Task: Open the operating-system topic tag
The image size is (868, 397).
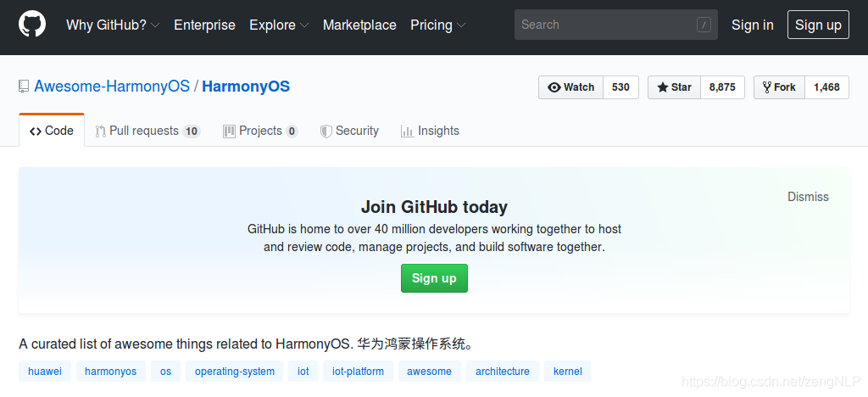Action: coord(235,372)
